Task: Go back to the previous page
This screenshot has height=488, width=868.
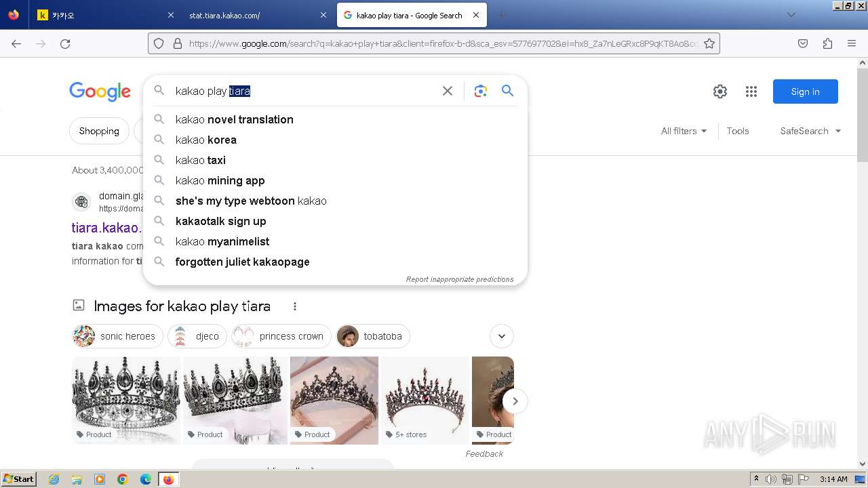Action: click(x=16, y=43)
